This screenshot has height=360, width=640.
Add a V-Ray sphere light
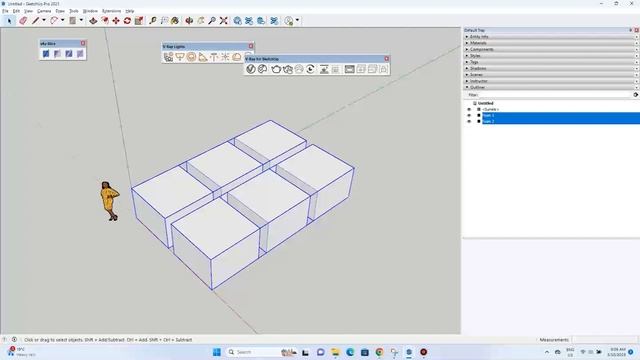click(x=191, y=57)
